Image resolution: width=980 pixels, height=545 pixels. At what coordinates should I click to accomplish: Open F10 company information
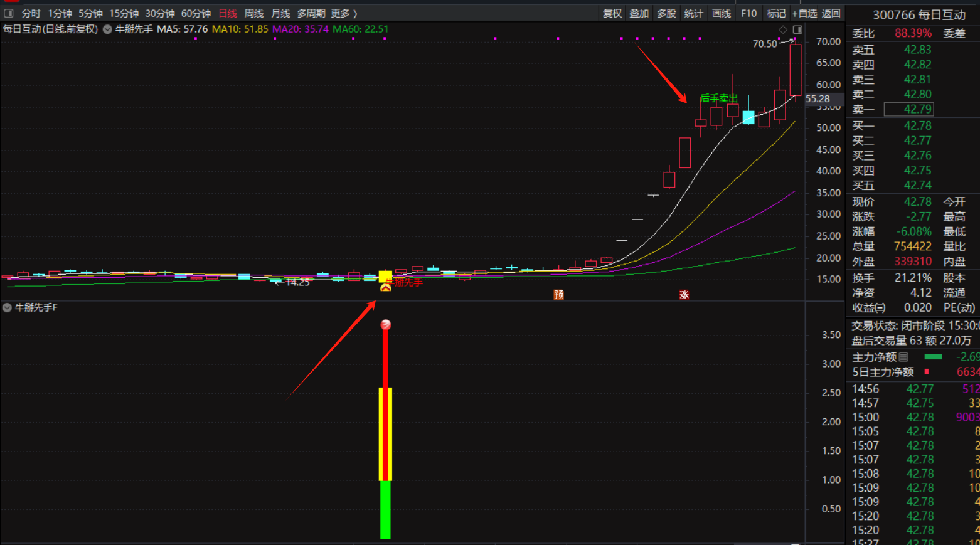click(x=748, y=13)
